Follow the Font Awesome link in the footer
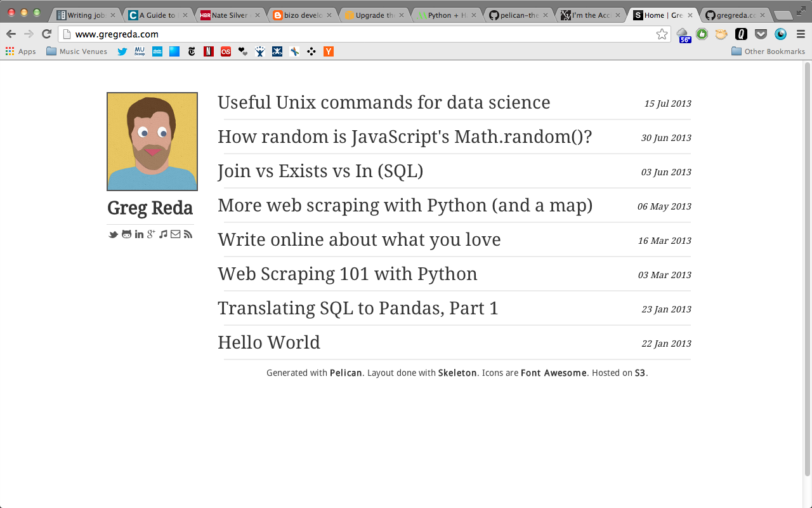 [554, 373]
